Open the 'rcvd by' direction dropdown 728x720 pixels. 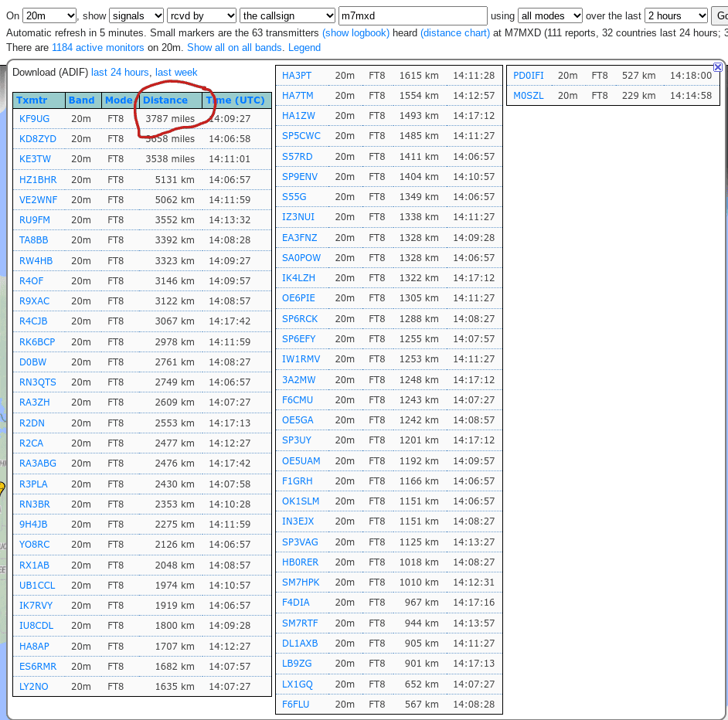(x=202, y=15)
